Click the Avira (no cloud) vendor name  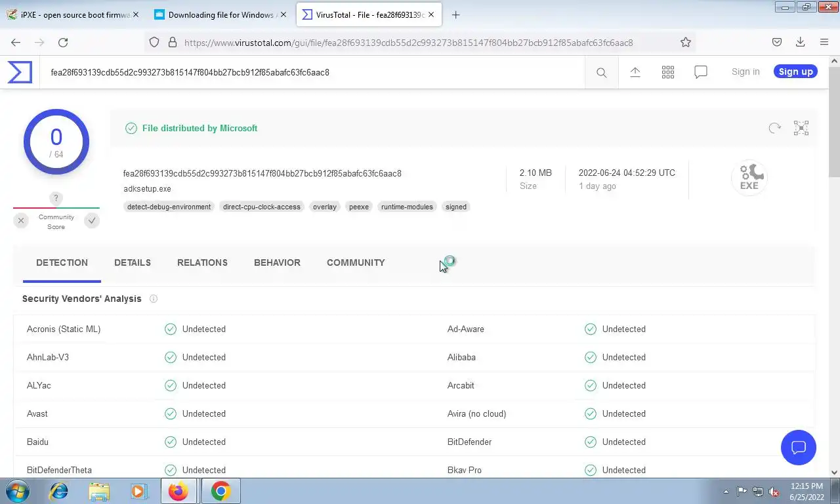pyautogui.click(x=476, y=413)
